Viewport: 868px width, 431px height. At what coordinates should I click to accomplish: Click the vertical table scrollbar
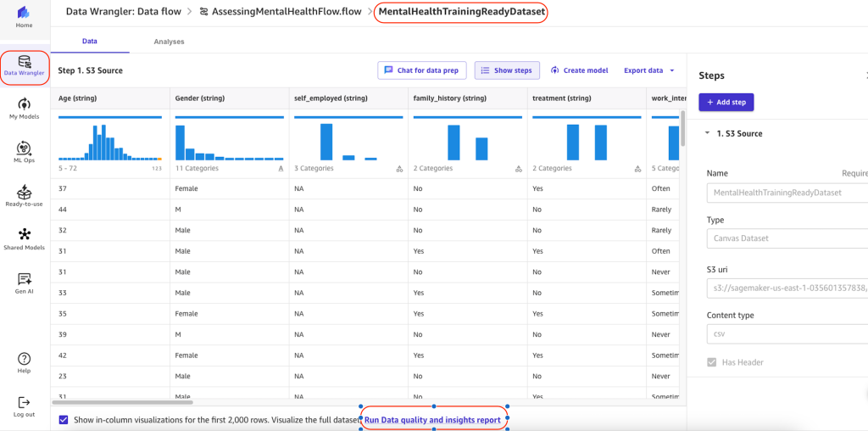coord(682,127)
